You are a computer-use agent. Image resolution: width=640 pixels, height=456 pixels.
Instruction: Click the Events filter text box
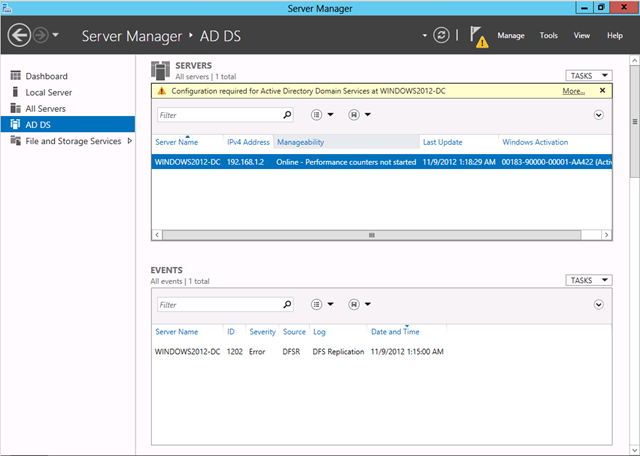point(220,305)
